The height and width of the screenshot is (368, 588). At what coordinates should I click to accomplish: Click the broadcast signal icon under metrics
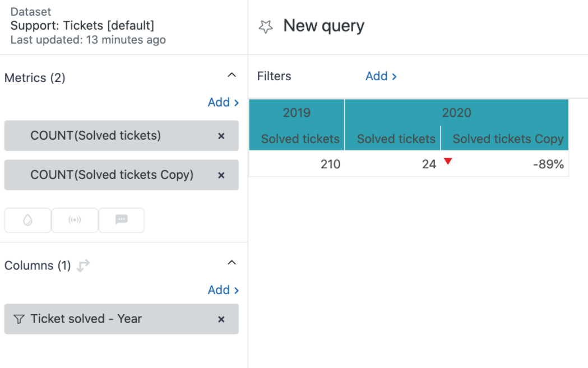click(x=75, y=220)
